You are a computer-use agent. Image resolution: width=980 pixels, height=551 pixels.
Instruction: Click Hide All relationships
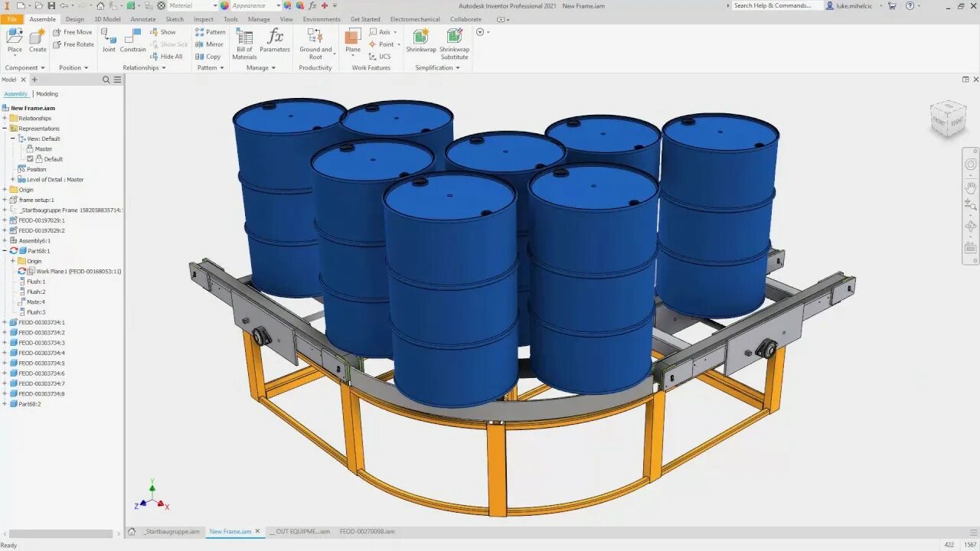(x=166, y=57)
